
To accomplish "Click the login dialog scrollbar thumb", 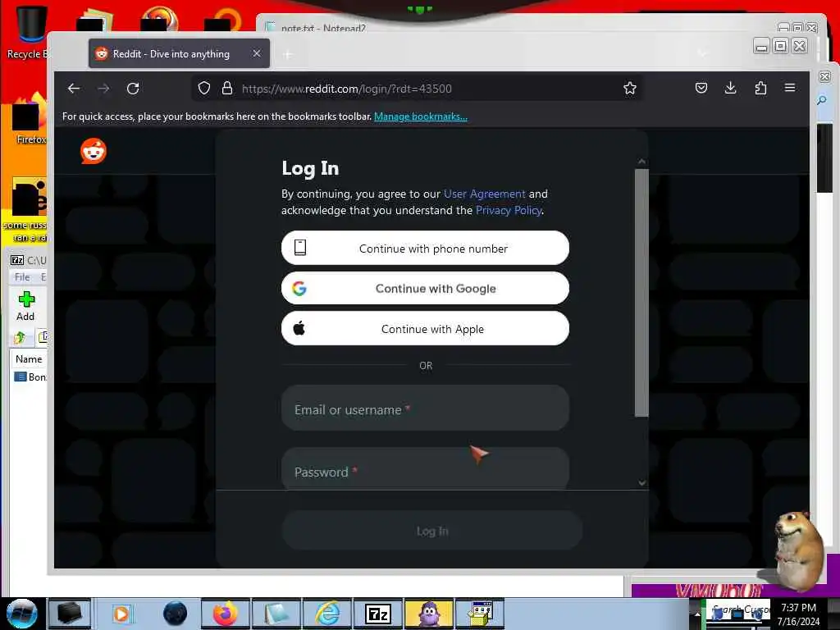I will click(641, 293).
